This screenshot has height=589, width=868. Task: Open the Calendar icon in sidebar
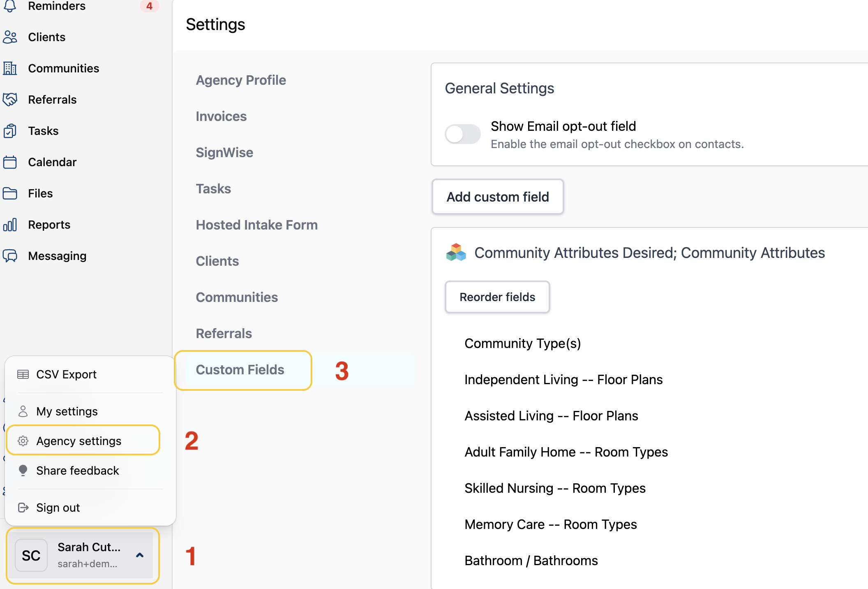pos(10,162)
